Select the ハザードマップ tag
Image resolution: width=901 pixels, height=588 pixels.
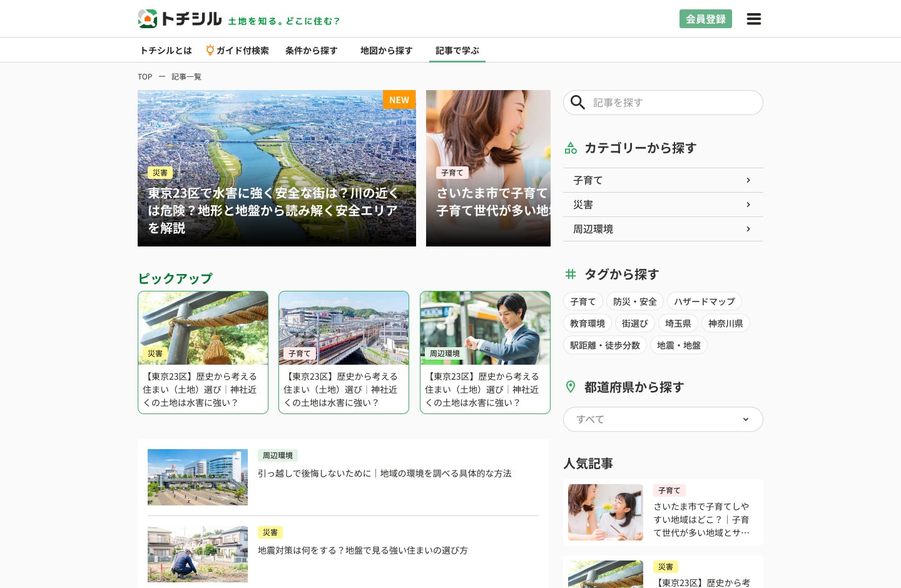[705, 302]
